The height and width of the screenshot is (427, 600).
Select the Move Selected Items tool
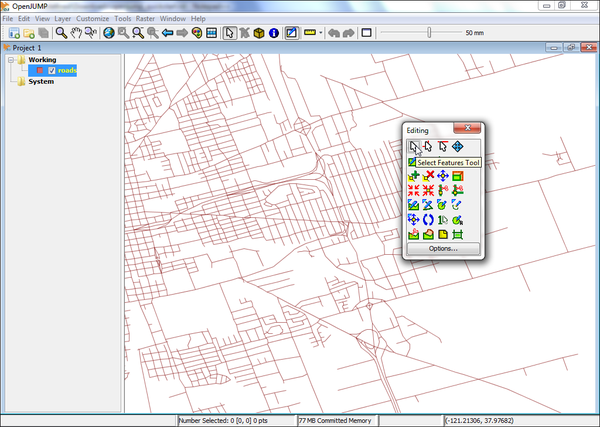click(x=457, y=146)
